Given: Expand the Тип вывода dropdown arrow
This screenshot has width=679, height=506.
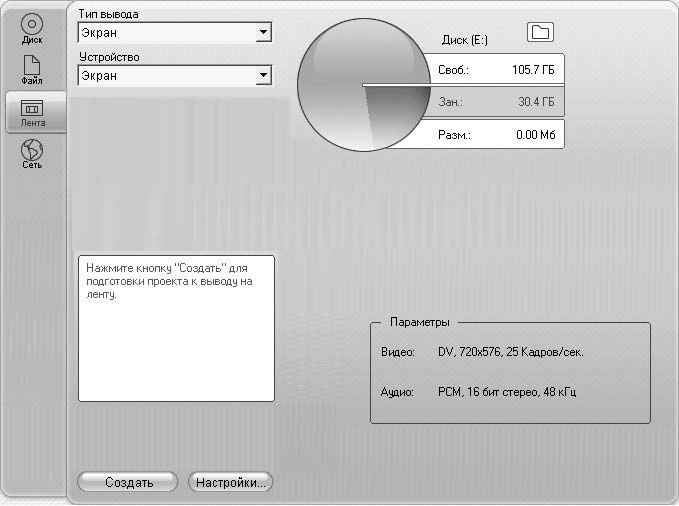Looking at the screenshot, I should pyautogui.click(x=263, y=33).
